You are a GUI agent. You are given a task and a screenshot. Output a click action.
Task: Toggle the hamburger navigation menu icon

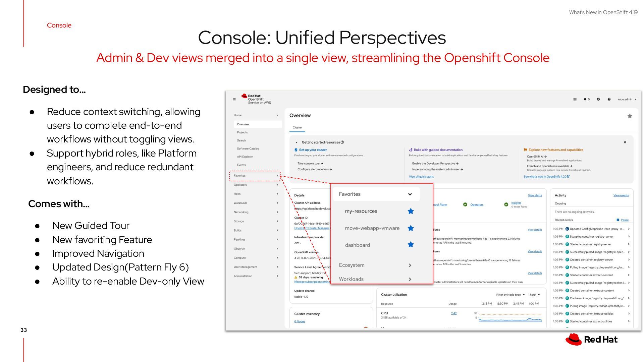pos(234,99)
